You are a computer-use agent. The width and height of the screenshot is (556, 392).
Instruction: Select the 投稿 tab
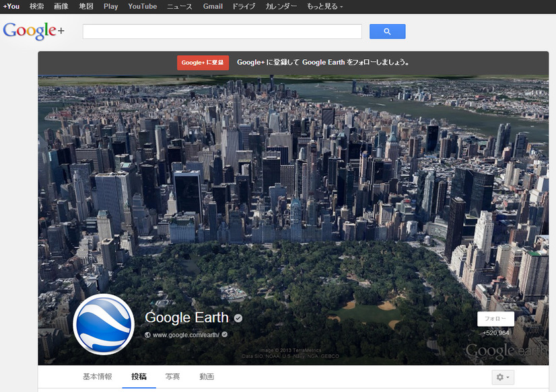(x=139, y=377)
